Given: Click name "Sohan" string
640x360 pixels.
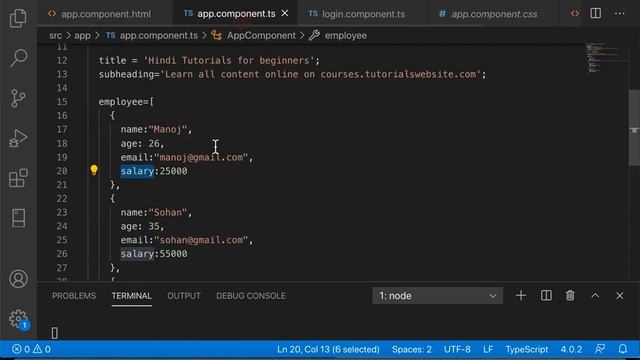Looking at the screenshot, I should click(168, 212).
